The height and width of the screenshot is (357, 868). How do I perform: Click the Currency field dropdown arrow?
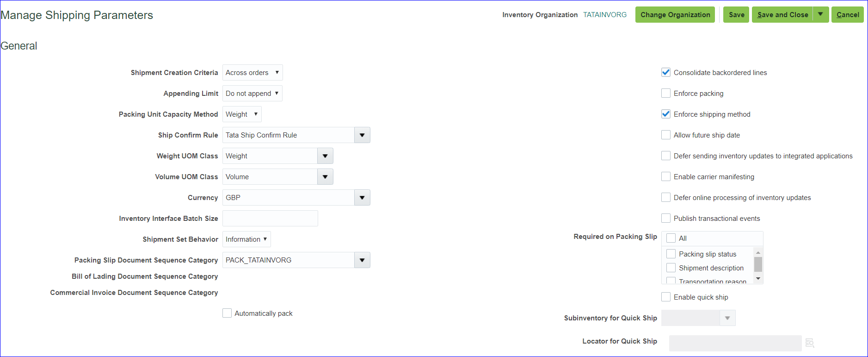tap(362, 198)
